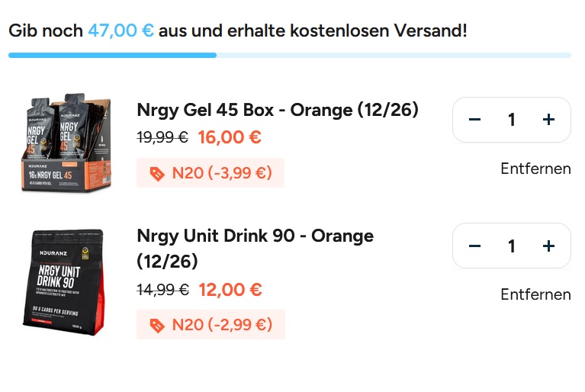Click the crossed-out 19,99 € price
The image size is (585, 392).
click(x=162, y=138)
